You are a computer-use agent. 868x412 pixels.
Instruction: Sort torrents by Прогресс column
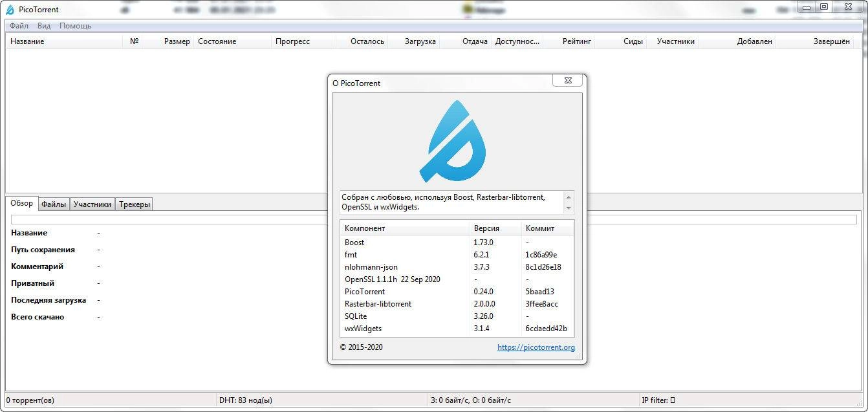303,41
